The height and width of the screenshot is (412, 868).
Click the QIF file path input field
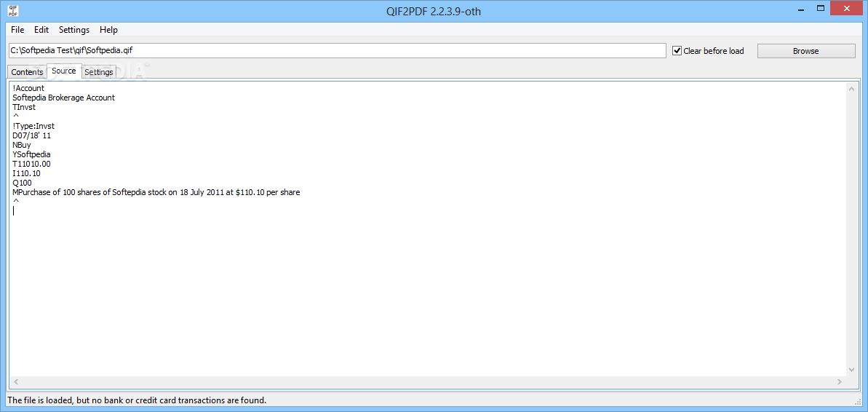[337, 50]
